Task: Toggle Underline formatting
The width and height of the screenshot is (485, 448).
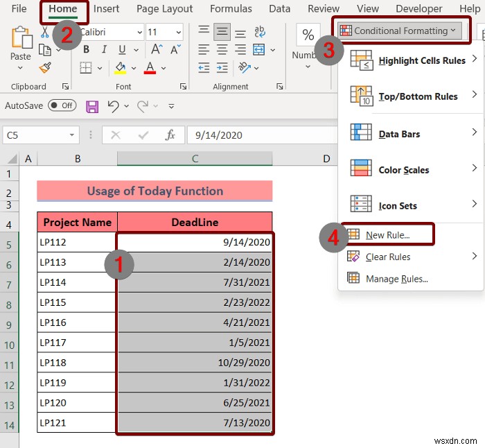Action: (x=122, y=49)
